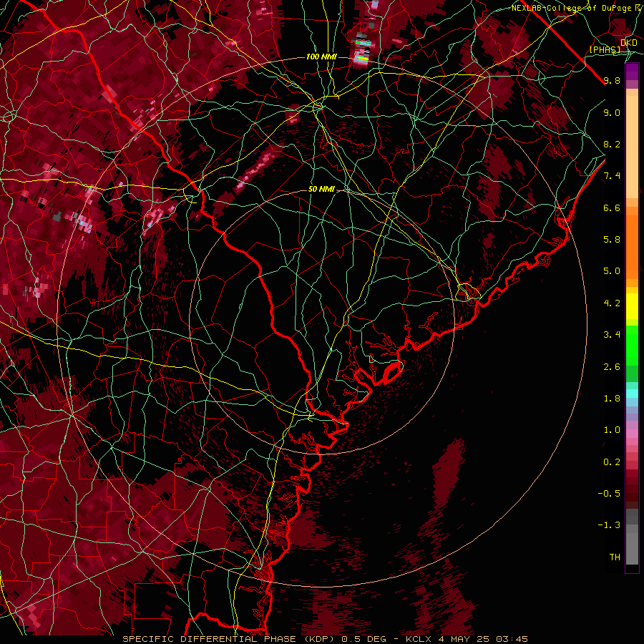Click the '4 MAY 25' date in the footer
644x644 pixels.
click(464, 639)
